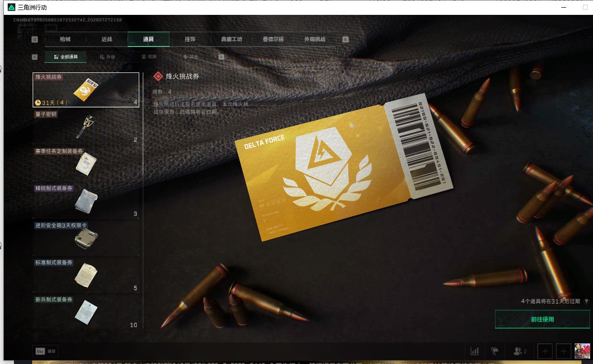Viewport: 593px width, 364px height.
Task: Select the 进阶安全箱3天权限卡 item
Action: (x=86, y=238)
